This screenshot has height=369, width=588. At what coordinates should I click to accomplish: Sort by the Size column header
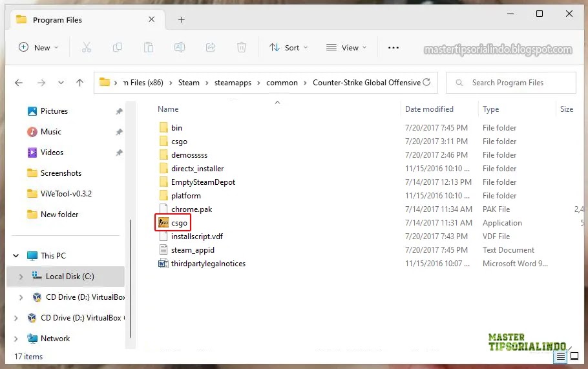tap(566, 109)
